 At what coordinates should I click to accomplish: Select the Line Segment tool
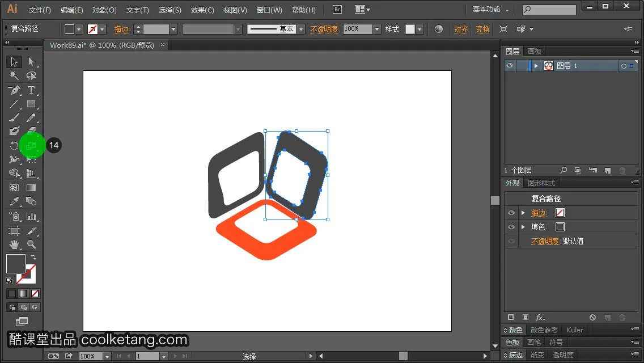14,104
